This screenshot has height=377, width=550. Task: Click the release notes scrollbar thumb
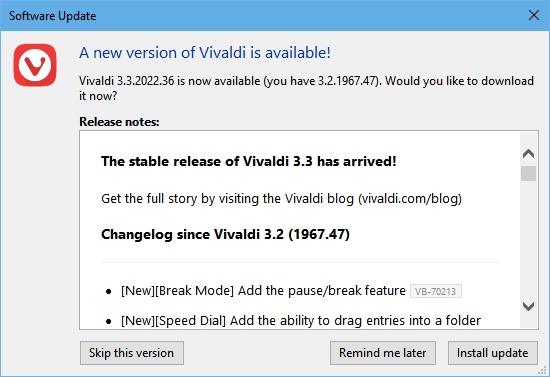528,173
